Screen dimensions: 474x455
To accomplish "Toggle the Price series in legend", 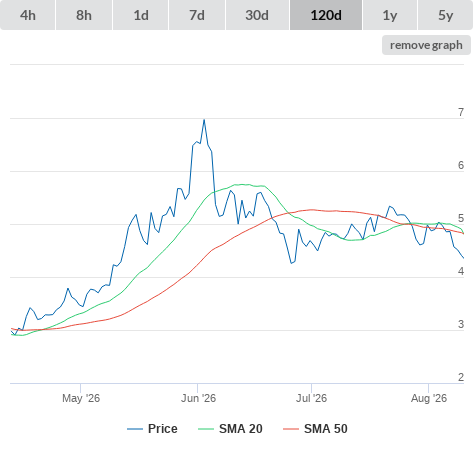I will click(163, 429).
